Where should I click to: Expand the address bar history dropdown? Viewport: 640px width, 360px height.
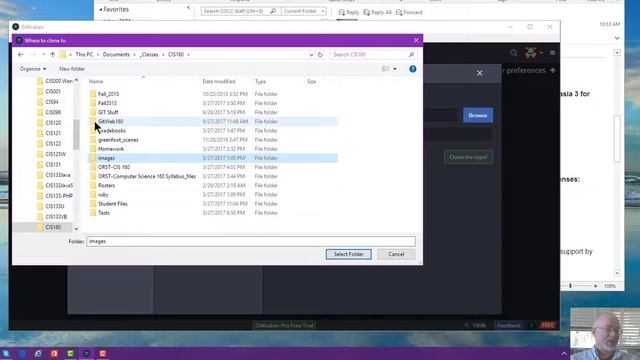pos(311,54)
